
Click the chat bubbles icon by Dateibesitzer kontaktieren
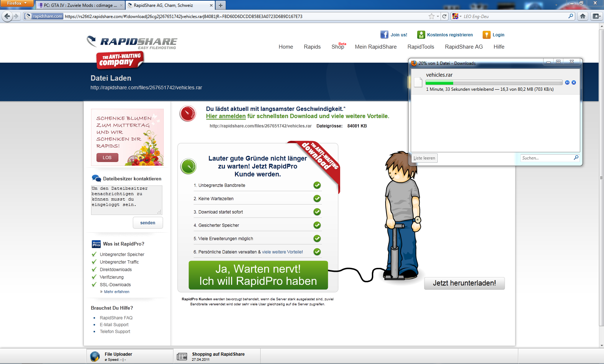coord(96,178)
